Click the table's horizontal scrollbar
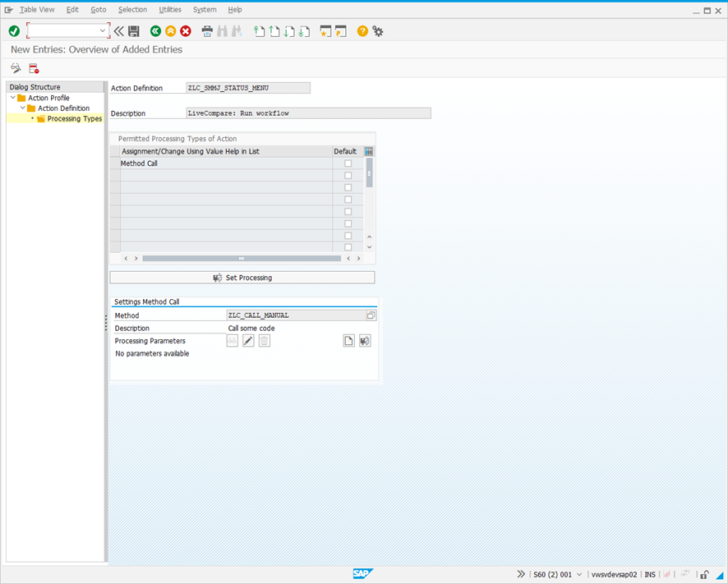Viewport: 728px width, 584px height. [242, 258]
